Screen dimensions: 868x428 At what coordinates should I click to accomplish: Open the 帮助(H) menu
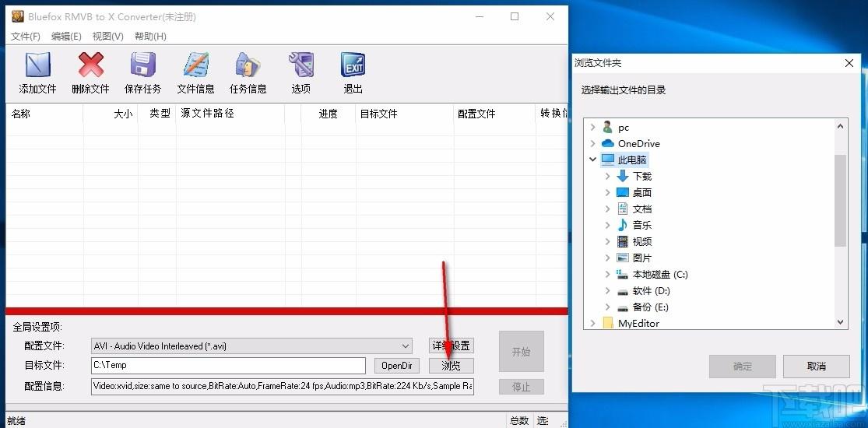coord(150,36)
